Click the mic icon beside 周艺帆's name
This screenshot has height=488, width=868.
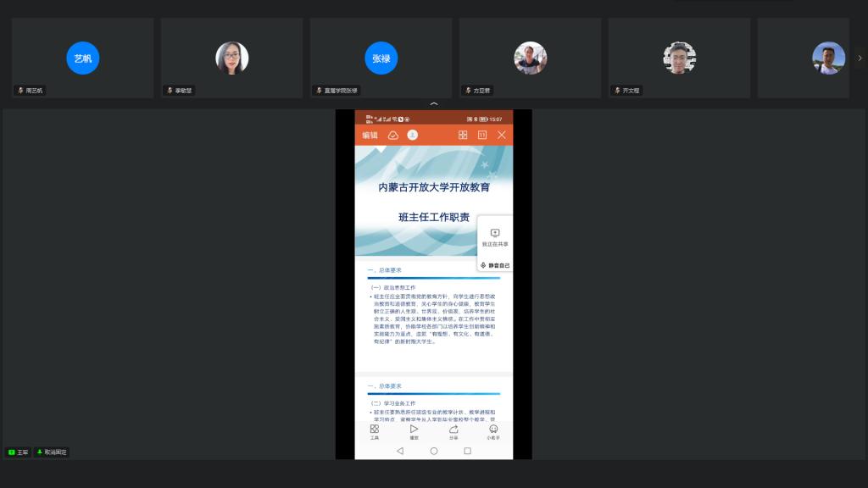(20, 90)
